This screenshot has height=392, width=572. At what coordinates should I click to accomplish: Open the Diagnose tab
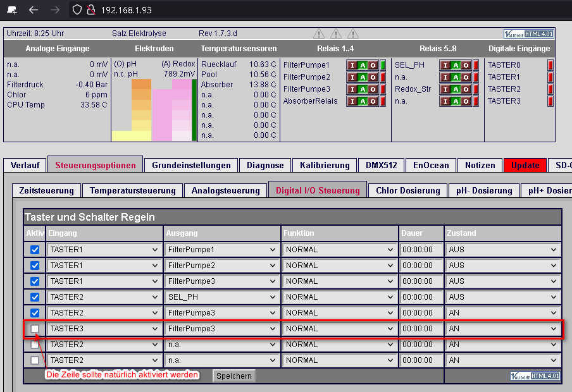pos(265,165)
